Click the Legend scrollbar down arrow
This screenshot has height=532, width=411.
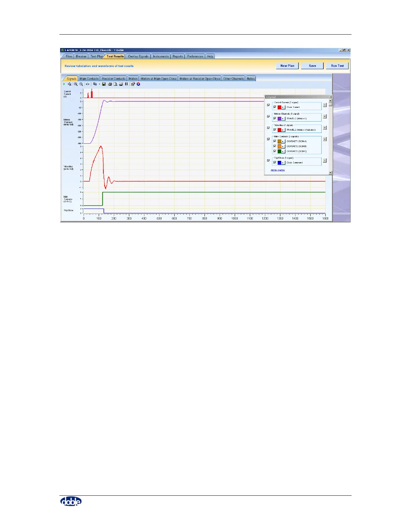point(330,173)
